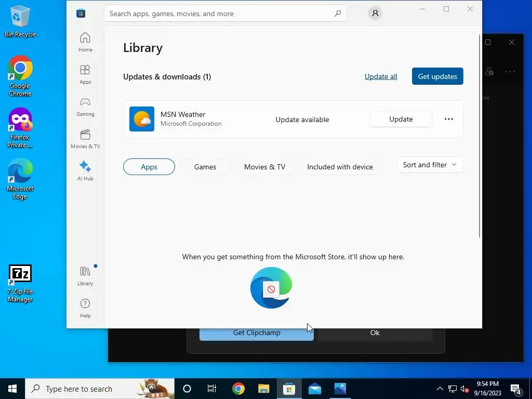Expand Sort and filter dropdown

[430, 165]
